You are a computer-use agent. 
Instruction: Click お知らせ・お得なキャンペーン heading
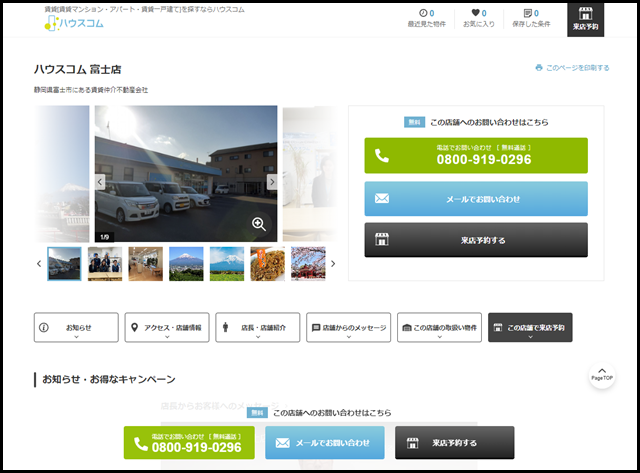[109, 379]
